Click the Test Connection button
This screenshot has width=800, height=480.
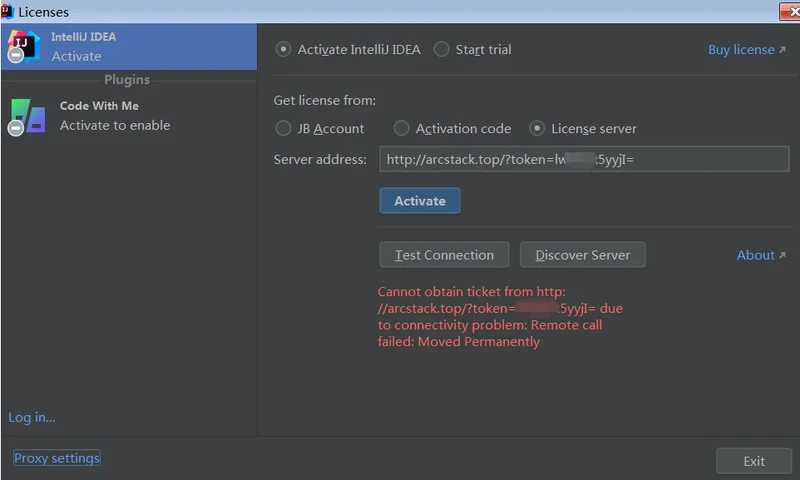444,255
